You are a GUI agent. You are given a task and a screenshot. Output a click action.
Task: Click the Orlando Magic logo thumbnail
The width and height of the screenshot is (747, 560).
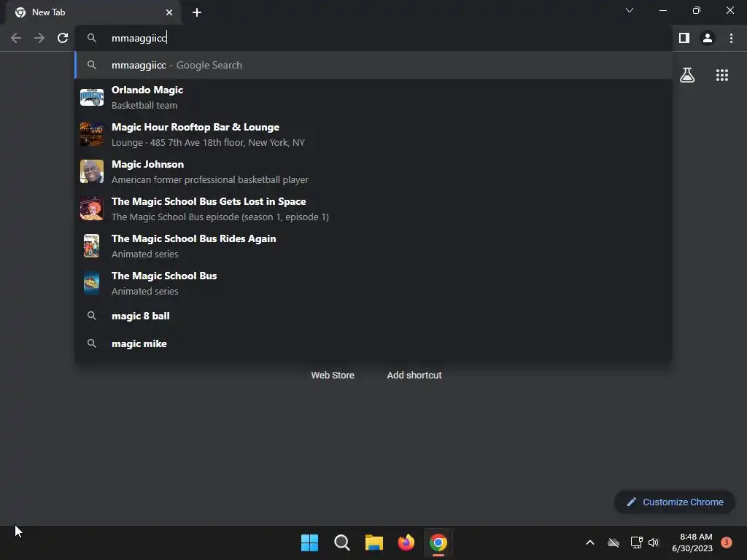pyautogui.click(x=91, y=98)
